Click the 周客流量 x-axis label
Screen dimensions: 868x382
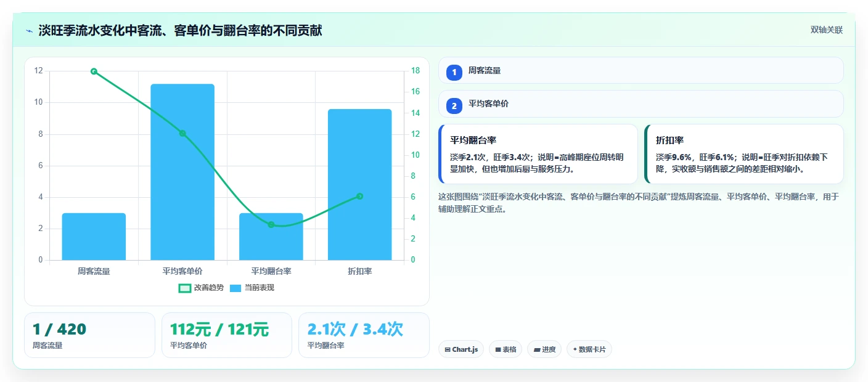coord(94,271)
